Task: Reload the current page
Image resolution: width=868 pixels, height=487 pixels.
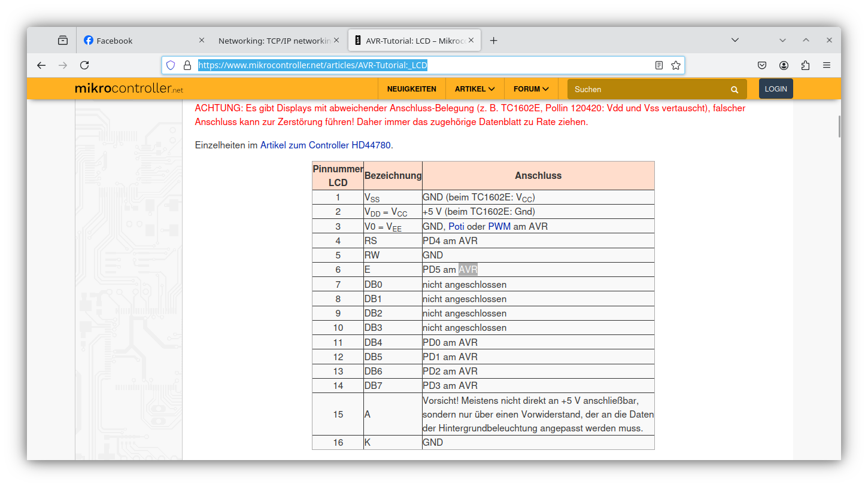Action: [84, 65]
